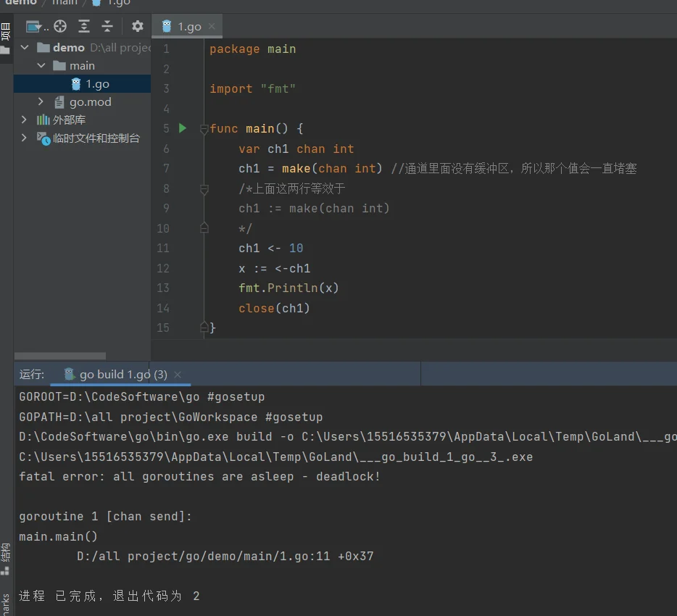Fold the func main() code block
This screenshot has height=616, width=677.
[x=204, y=129]
